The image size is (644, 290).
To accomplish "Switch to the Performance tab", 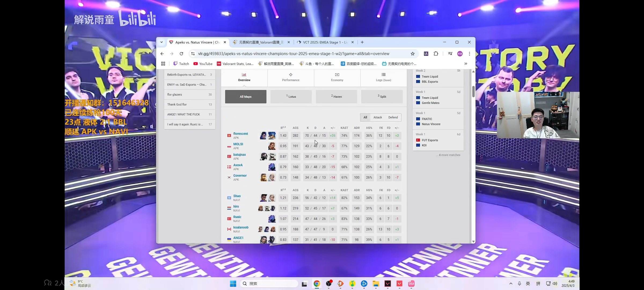I will click(x=291, y=77).
